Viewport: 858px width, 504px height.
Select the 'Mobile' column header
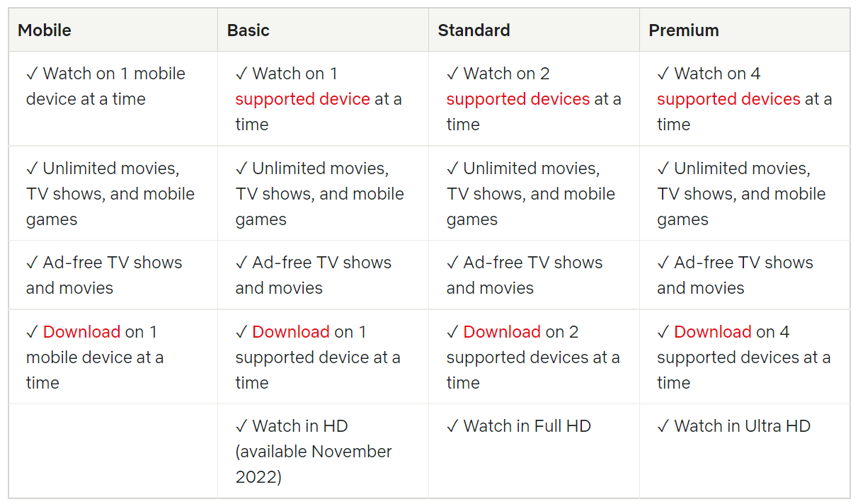click(x=45, y=30)
